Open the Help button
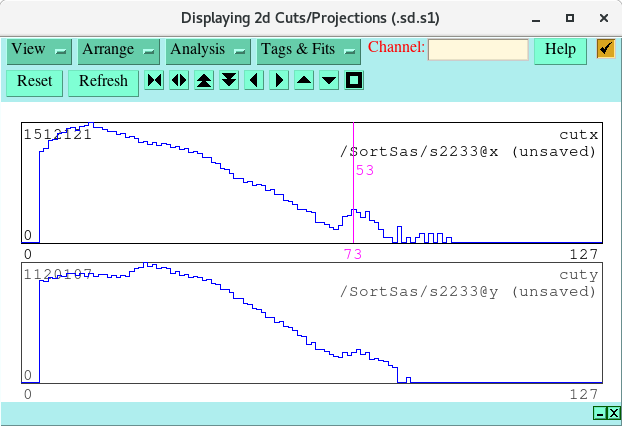 (560, 50)
